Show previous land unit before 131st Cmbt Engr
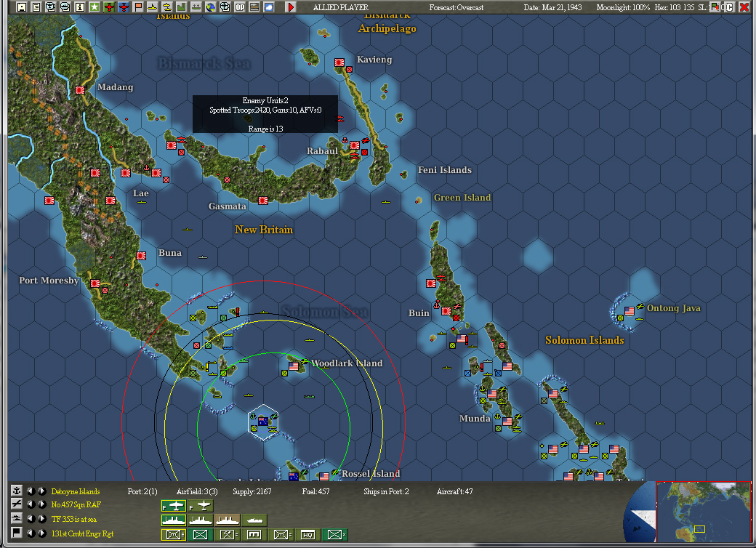The image size is (756, 548). tap(31, 533)
